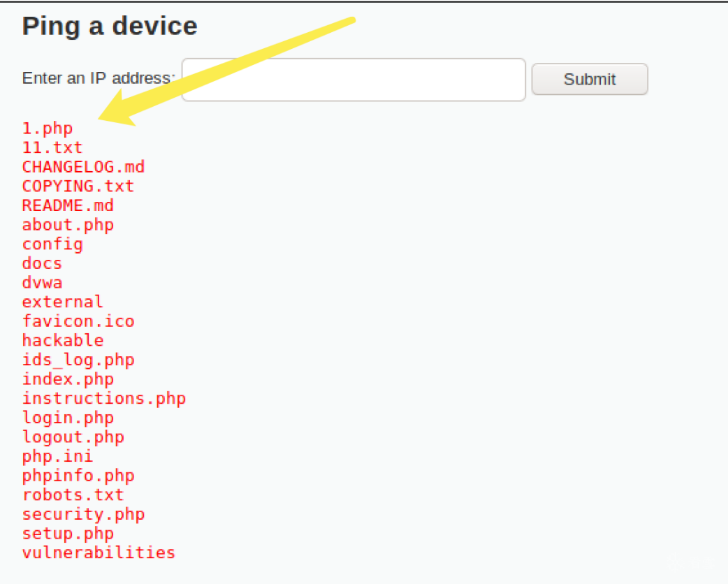Click favicon.ico in the file list

pyautogui.click(x=78, y=321)
